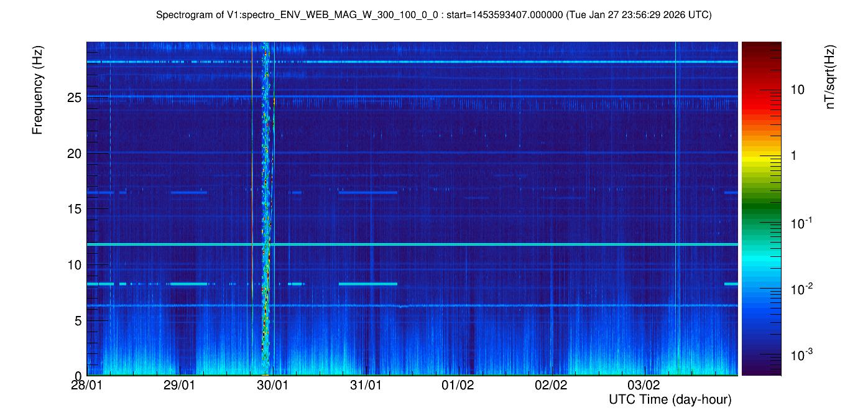Image resolution: width=868 pixels, height=418 pixels.
Task: Select the 29/01 time tick label
Action: 180,385
